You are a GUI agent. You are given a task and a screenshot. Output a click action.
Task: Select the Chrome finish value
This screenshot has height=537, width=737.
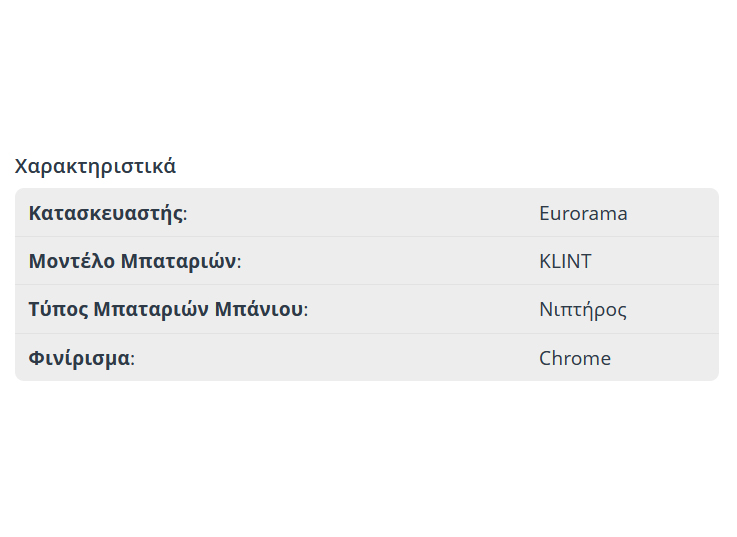[x=575, y=358]
